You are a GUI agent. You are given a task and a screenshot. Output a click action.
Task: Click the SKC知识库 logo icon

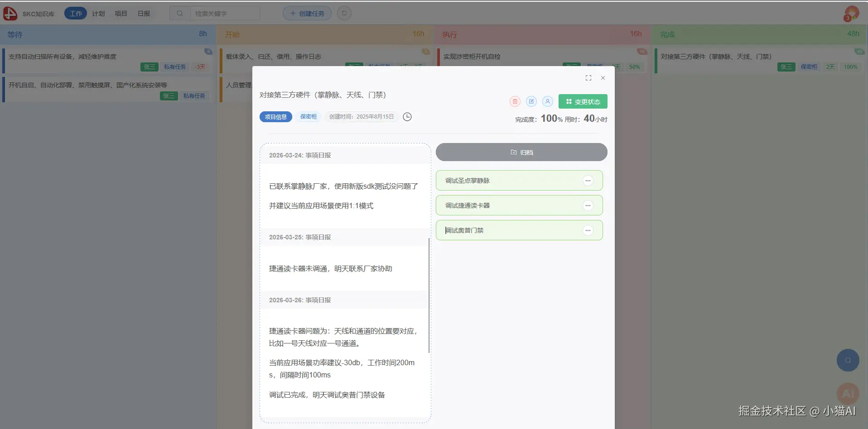click(10, 13)
